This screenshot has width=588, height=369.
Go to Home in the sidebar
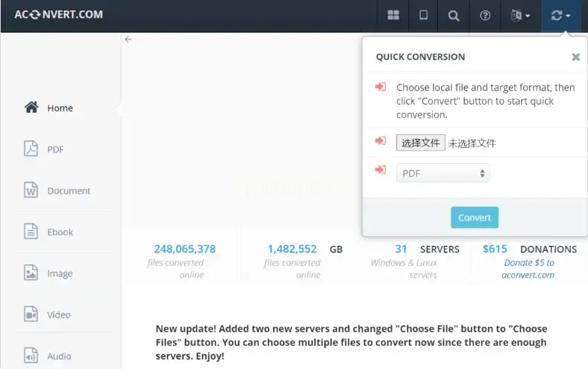[49, 108]
